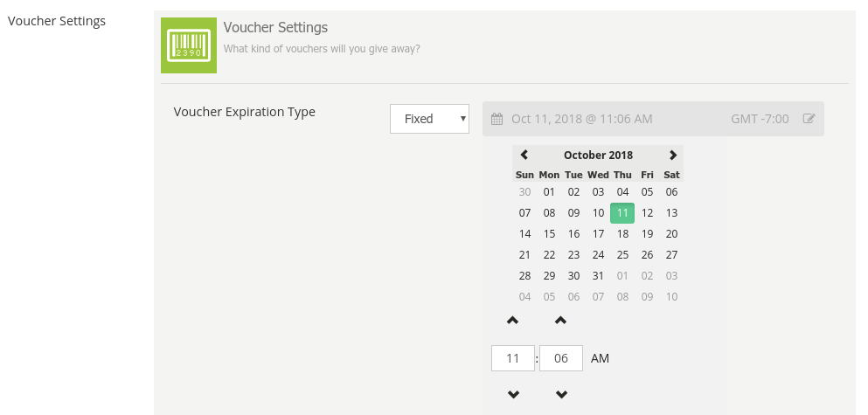Increase the minutes with up arrow
Screen dimensions: 868x415
[561, 321]
